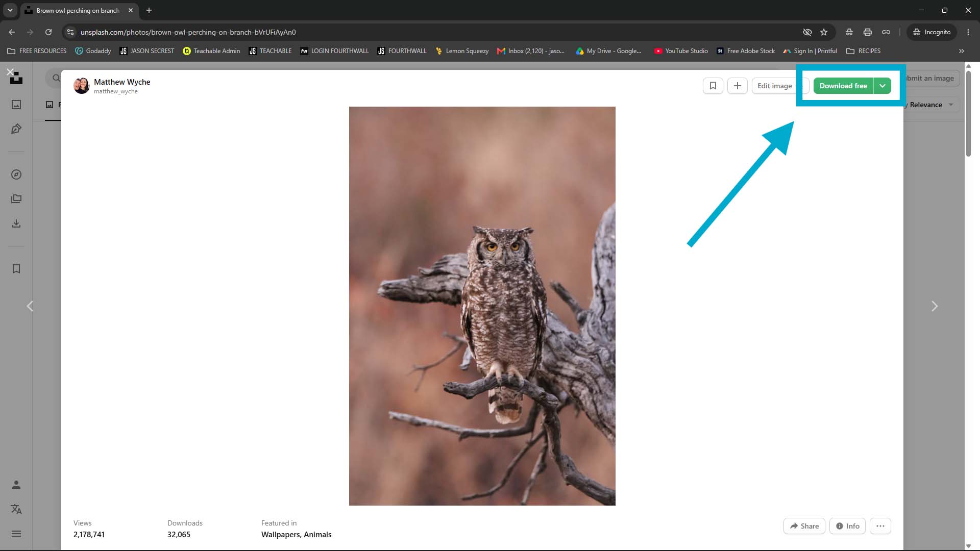Click the Info button

click(847, 526)
